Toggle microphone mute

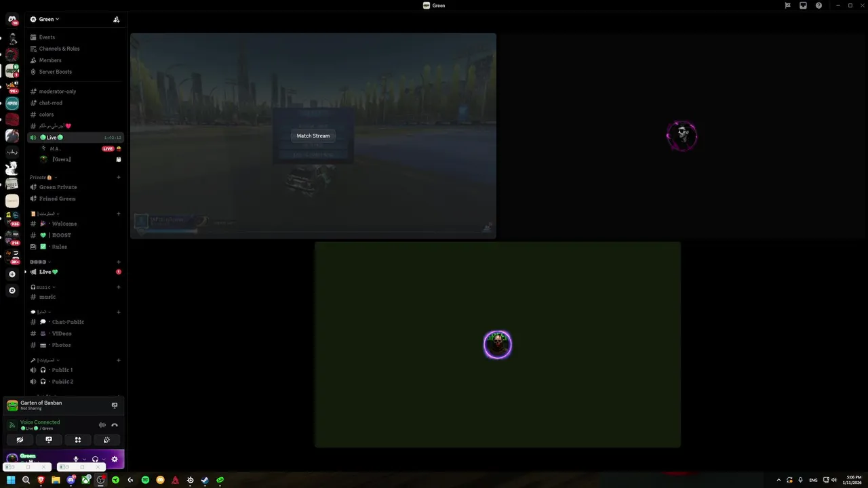point(76,459)
